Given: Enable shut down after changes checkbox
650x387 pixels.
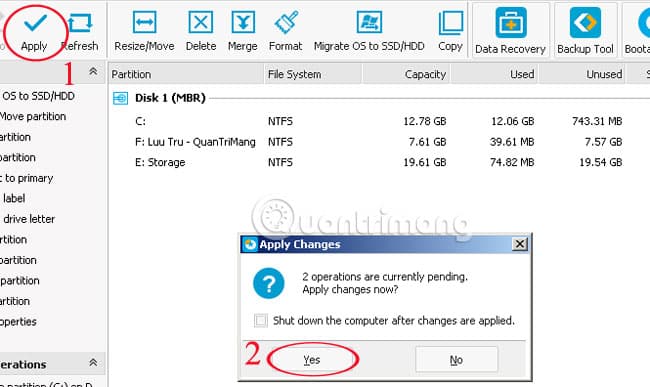Looking at the screenshot, I should [261, 321].
